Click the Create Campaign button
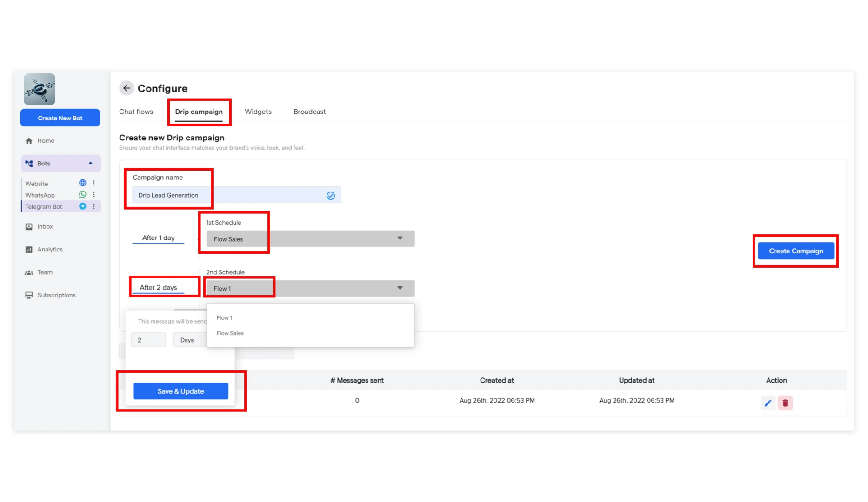Screen dimensions: 868x502 pyautogui.click(x=796, y=251)
